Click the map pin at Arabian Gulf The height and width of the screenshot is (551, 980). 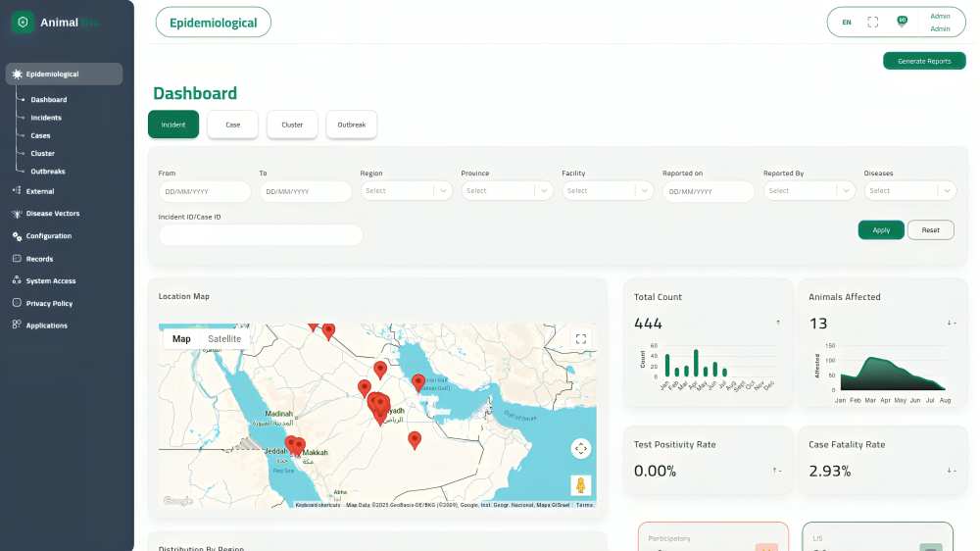[x=418, y=382]
